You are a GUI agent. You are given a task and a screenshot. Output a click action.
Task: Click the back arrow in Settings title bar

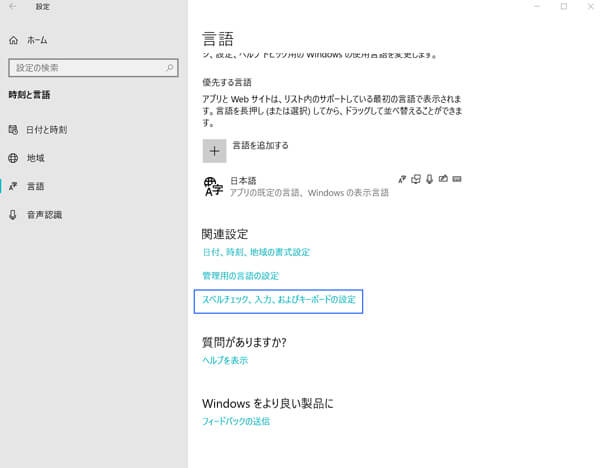pos(13,7)
